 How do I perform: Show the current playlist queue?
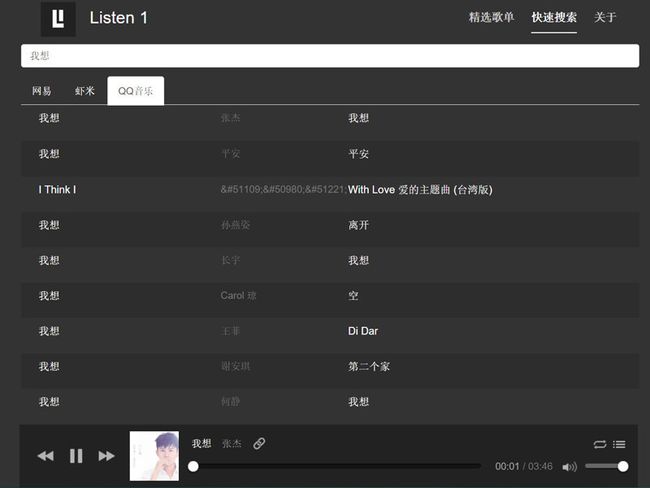[619, 444]
